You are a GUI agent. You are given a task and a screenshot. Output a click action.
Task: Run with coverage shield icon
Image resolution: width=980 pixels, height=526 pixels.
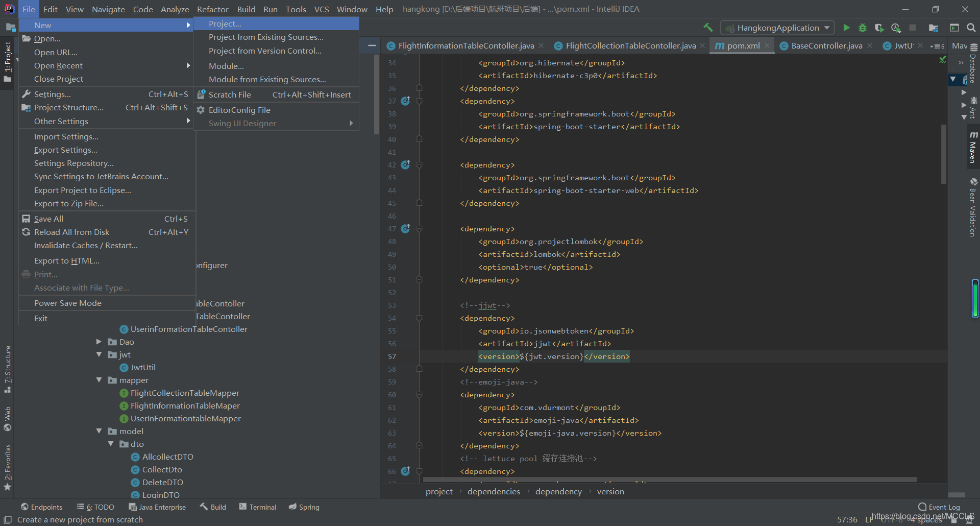(x=879, y=28)
